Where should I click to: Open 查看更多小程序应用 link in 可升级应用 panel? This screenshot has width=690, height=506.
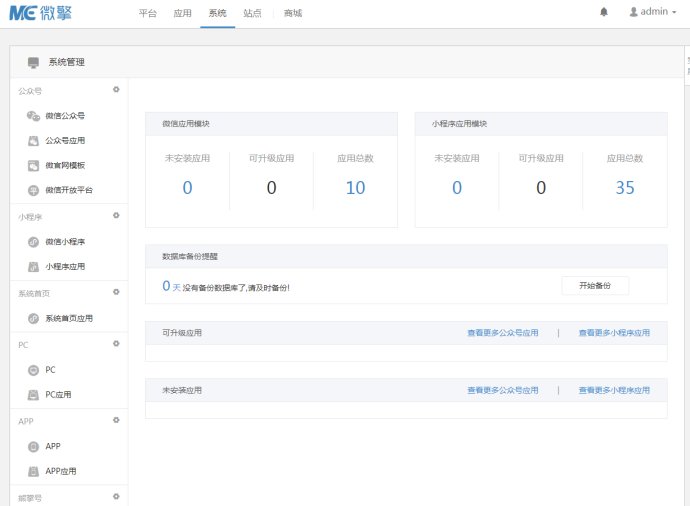tap(614, 333)
